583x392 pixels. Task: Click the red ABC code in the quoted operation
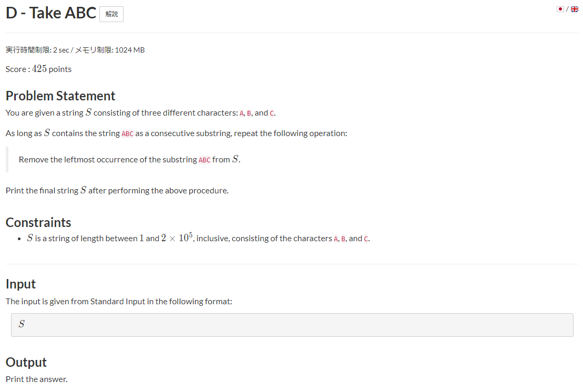point(204,160)
